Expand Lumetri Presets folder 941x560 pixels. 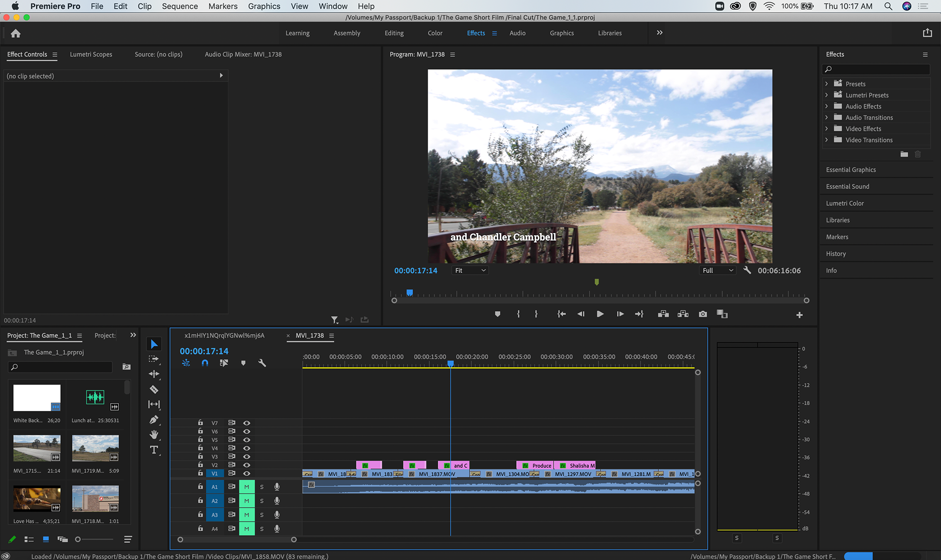tap(826, 95)
